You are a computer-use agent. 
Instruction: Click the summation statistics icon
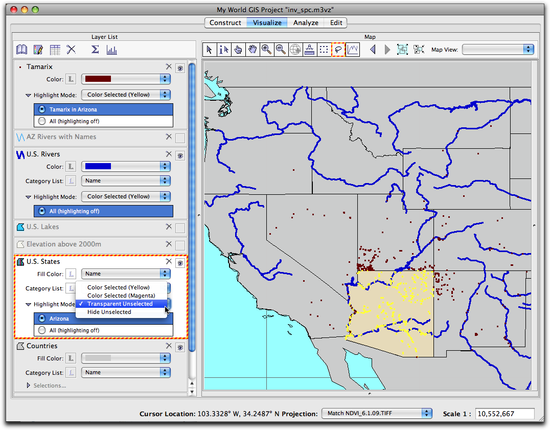coord(95,49)
